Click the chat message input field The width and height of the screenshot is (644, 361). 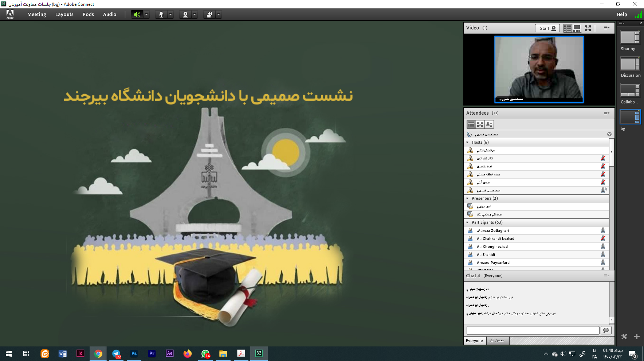pyautogui.click(x=533, y=330)
